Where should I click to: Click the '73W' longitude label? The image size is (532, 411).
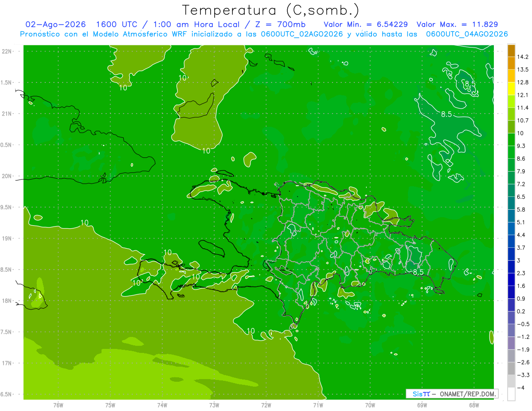click(214, 405)
